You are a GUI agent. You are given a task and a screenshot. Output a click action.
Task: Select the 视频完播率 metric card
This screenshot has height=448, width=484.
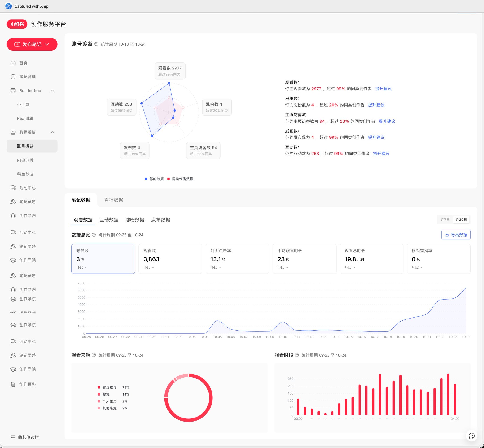(439, 259)
